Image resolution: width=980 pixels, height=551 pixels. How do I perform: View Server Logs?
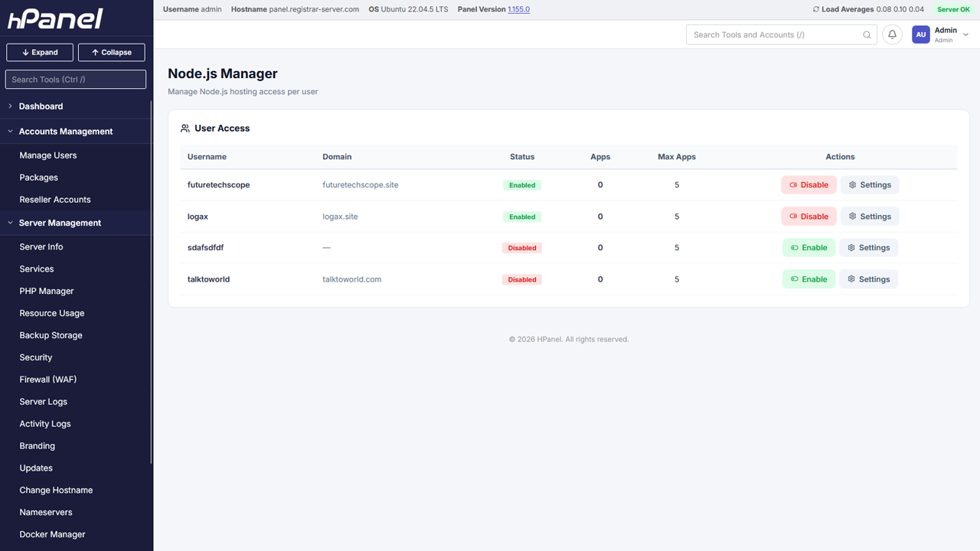44,402
